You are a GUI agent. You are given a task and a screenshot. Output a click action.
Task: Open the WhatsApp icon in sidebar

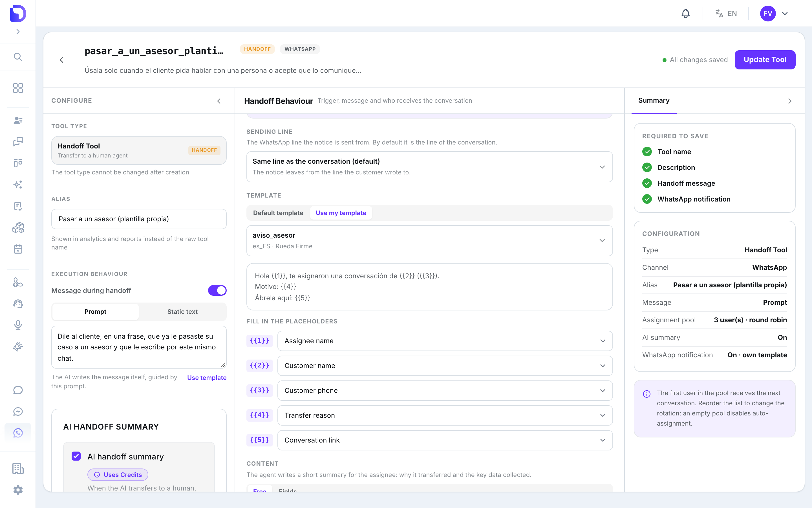pos(18,433)
